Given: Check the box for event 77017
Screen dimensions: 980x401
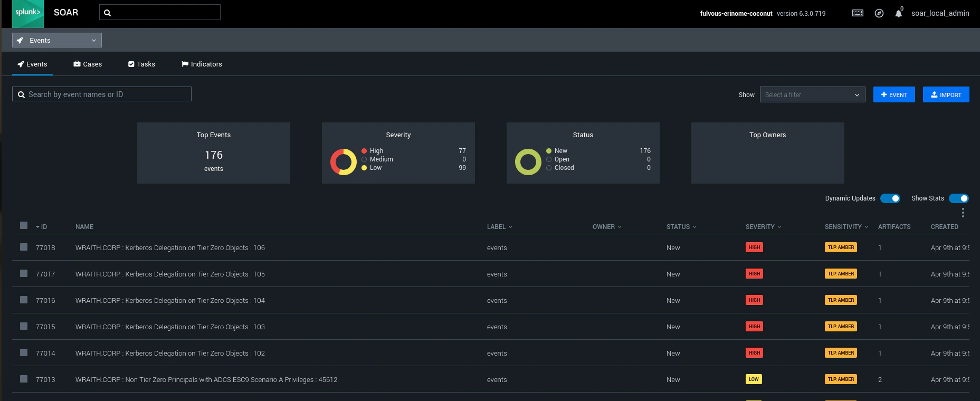Looking at the screenshot, I should coord(24,273).
